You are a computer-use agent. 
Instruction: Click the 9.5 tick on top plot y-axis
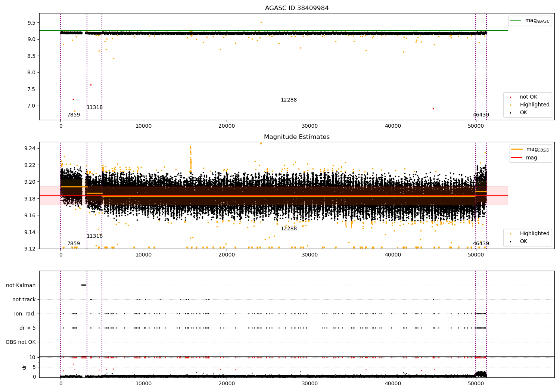[31, 23]
